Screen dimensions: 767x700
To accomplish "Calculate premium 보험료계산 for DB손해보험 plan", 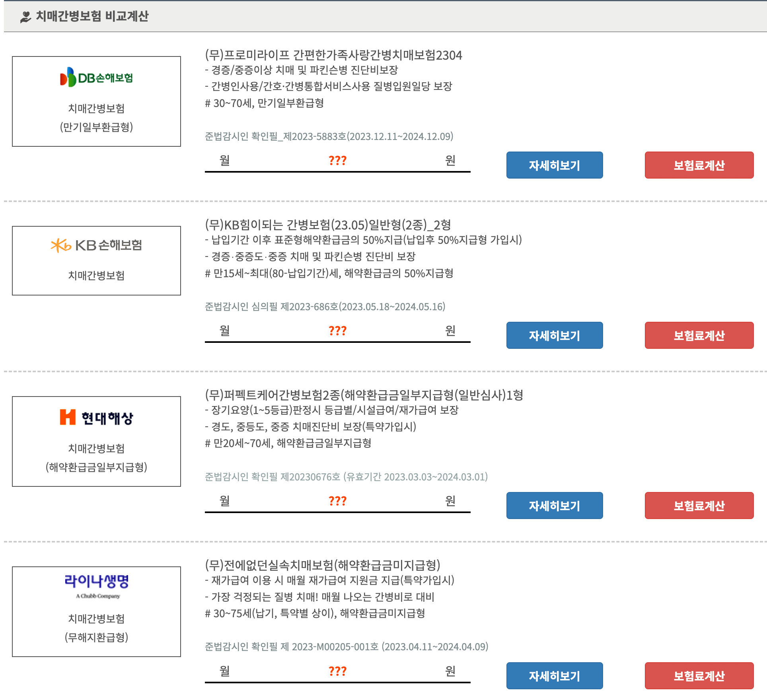I will click(x=699, y=165).
